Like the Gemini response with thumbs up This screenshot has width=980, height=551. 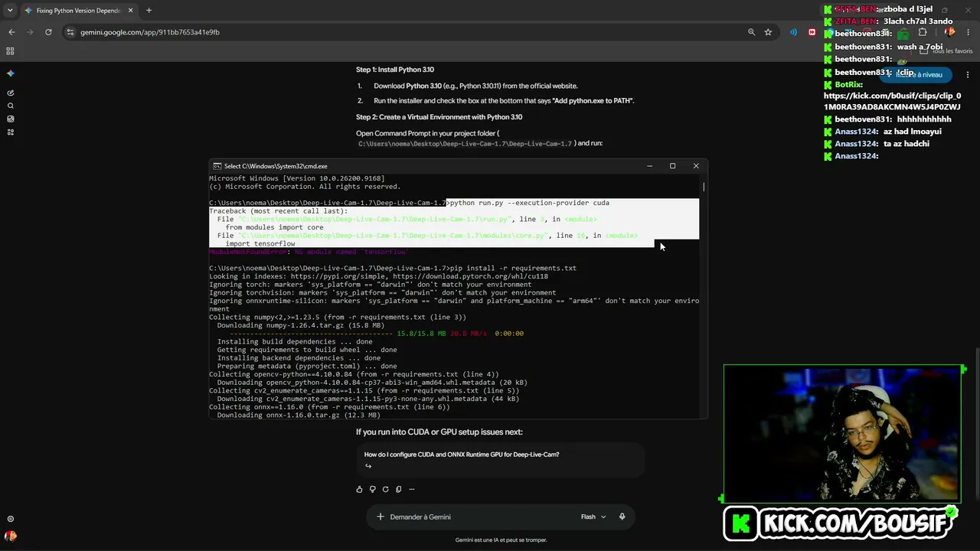point(360,489)
